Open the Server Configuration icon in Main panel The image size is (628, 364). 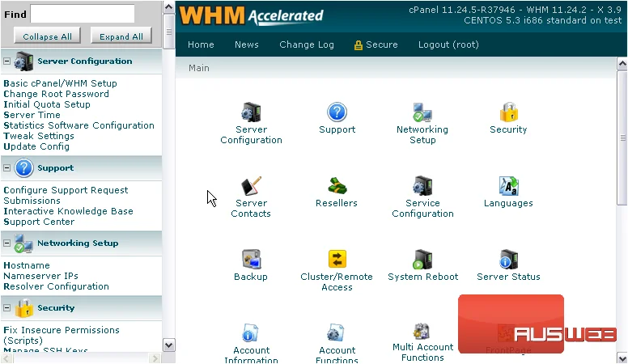point(251,112)
